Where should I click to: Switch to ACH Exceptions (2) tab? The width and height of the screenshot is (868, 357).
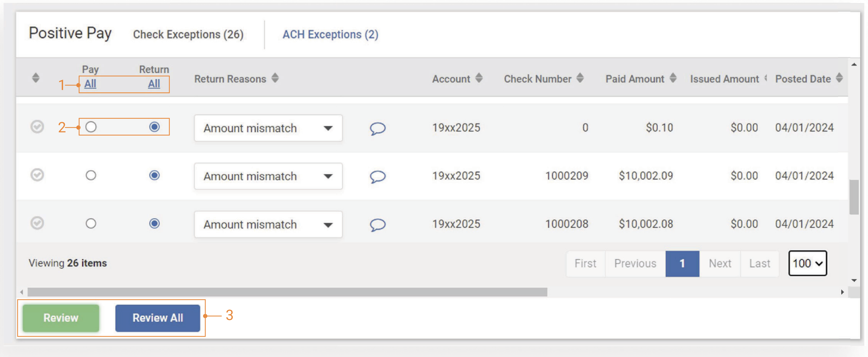pos(330,35)
